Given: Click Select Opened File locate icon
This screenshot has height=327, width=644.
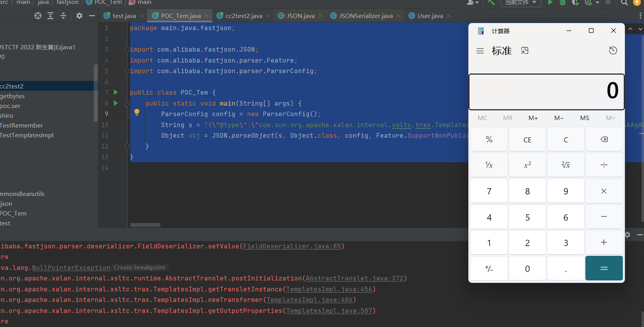Looking at the screenshot, I should point(38,16).
